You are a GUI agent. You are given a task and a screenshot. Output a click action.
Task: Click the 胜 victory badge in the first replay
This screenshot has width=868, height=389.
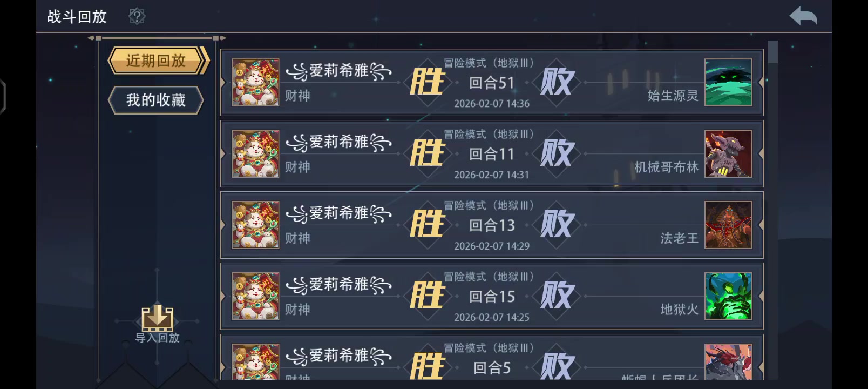pos(427,83)
